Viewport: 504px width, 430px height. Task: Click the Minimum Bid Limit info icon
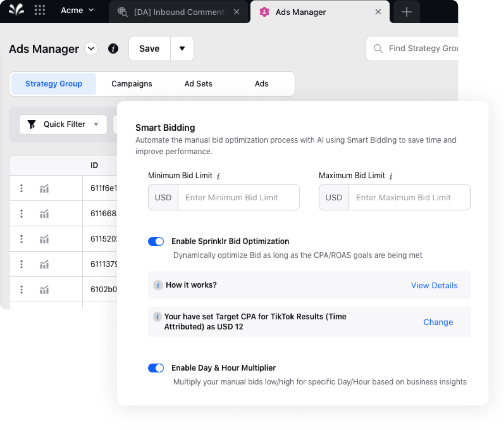point(218,176)
